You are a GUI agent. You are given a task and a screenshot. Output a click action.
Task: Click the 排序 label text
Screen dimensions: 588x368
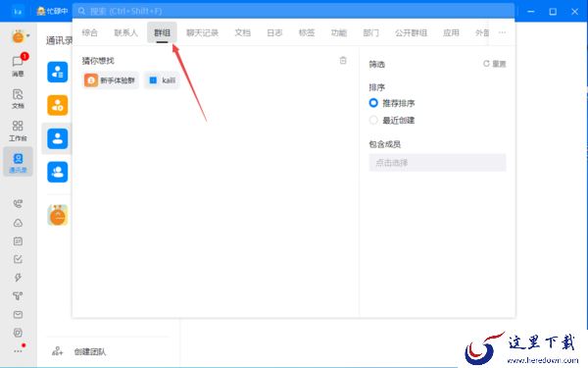click(377, 87)
